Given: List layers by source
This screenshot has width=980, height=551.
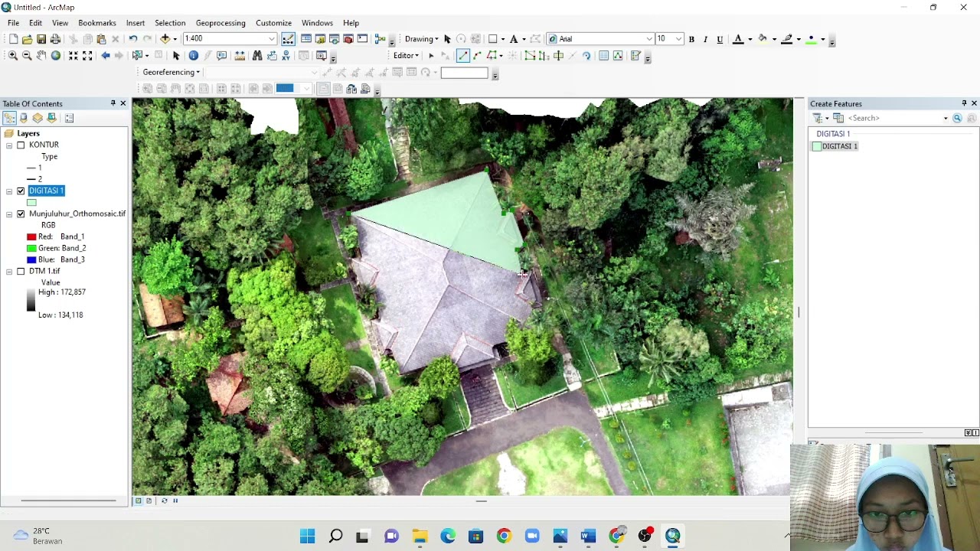Looking at the screenshot, I should click(24, 118).
